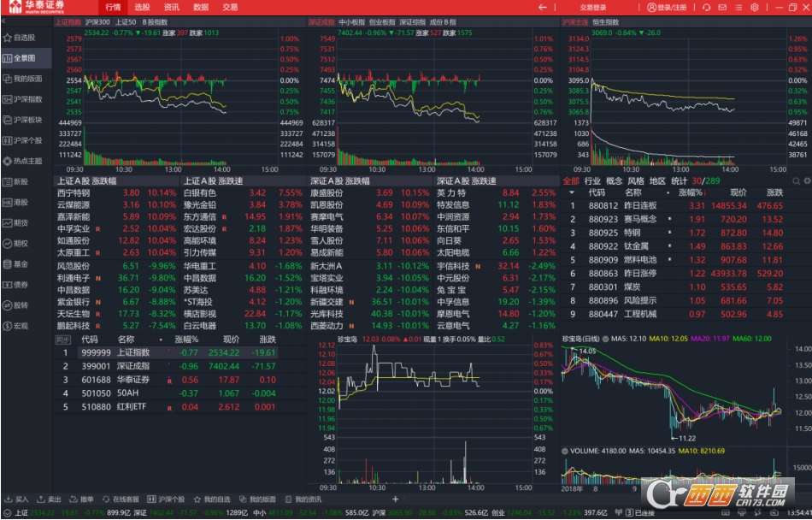
Task: Open 我的版面 in the sidebar
Action: point(23,79)
